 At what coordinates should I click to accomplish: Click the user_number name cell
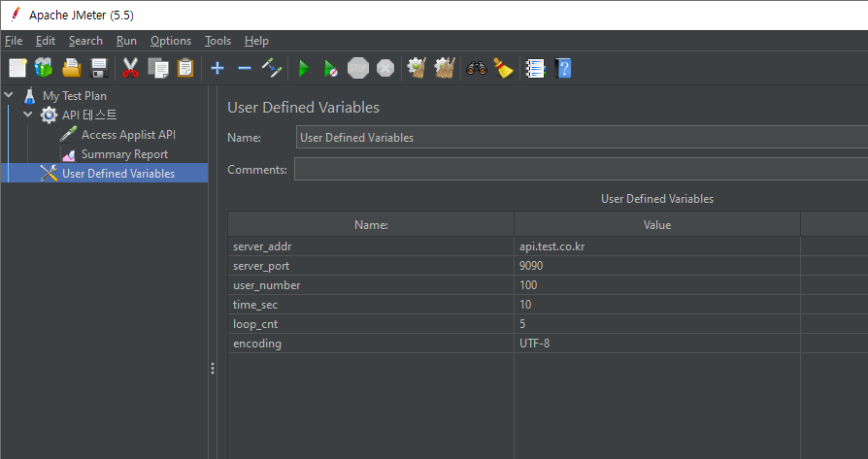tap(371, 284)
